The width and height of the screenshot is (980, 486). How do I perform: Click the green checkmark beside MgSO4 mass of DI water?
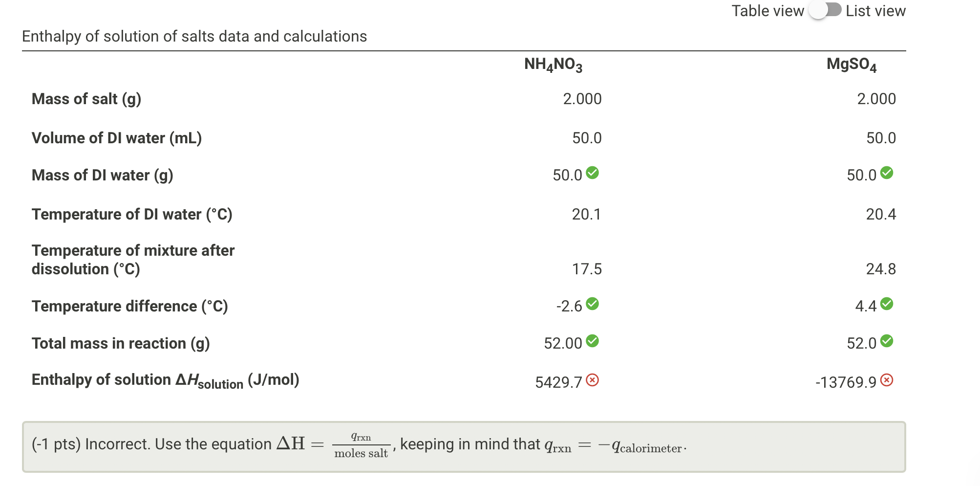(888, 173)
